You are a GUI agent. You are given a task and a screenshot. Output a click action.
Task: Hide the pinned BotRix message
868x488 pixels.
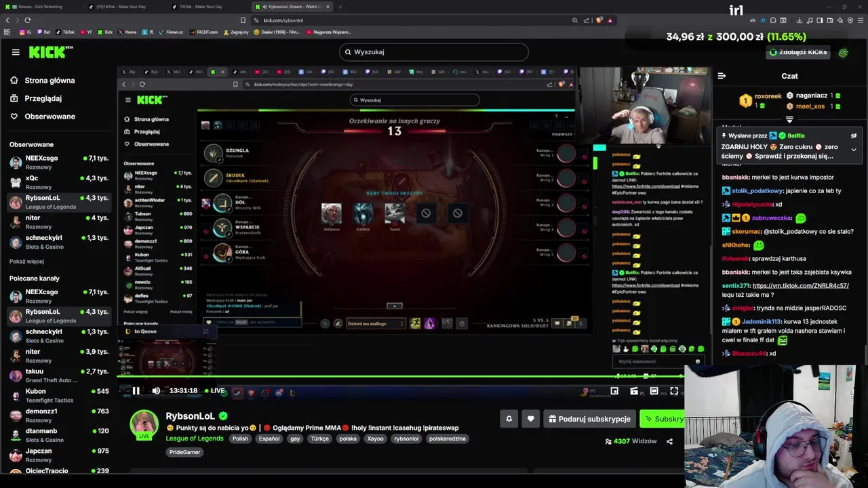pos(854,136)
